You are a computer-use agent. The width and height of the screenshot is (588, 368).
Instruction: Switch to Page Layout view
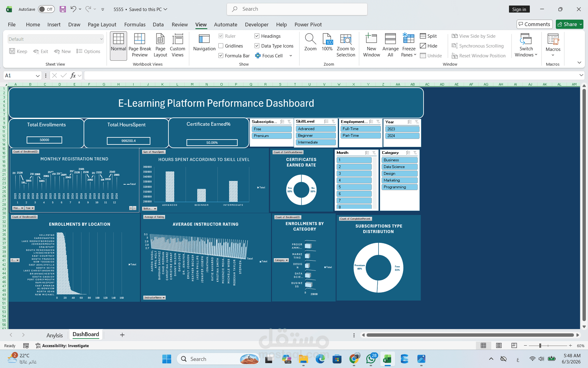pyautogui.click(x=160, y=46)
